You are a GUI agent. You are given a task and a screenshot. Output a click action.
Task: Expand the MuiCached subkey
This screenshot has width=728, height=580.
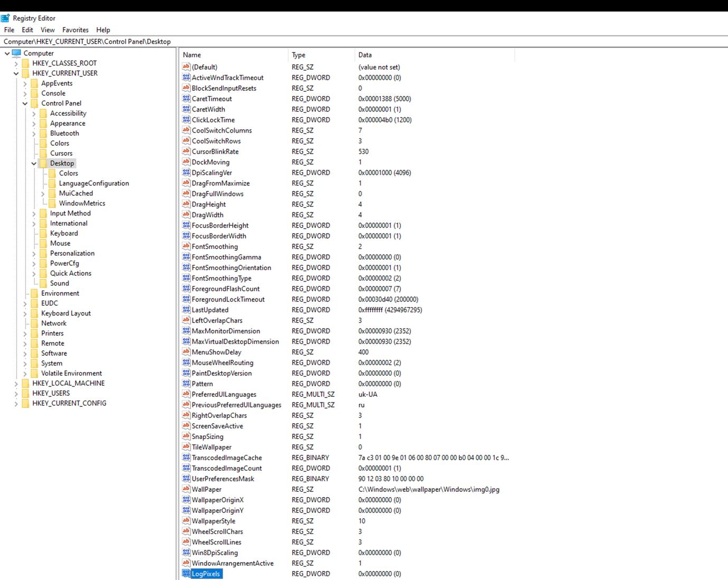click(x=43, y=194)
